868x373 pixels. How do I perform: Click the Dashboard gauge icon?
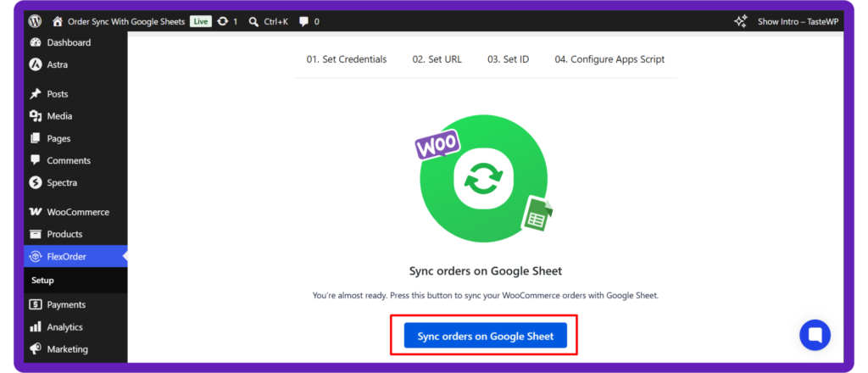tap(36, 42)
